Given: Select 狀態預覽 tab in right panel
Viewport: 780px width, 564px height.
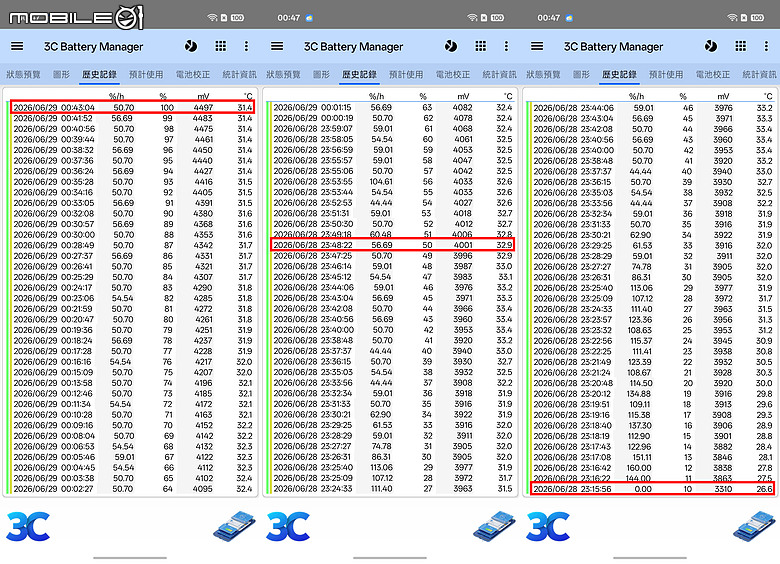Looking at the screenshot, I should pyautogui.click(x=543, y=74).
